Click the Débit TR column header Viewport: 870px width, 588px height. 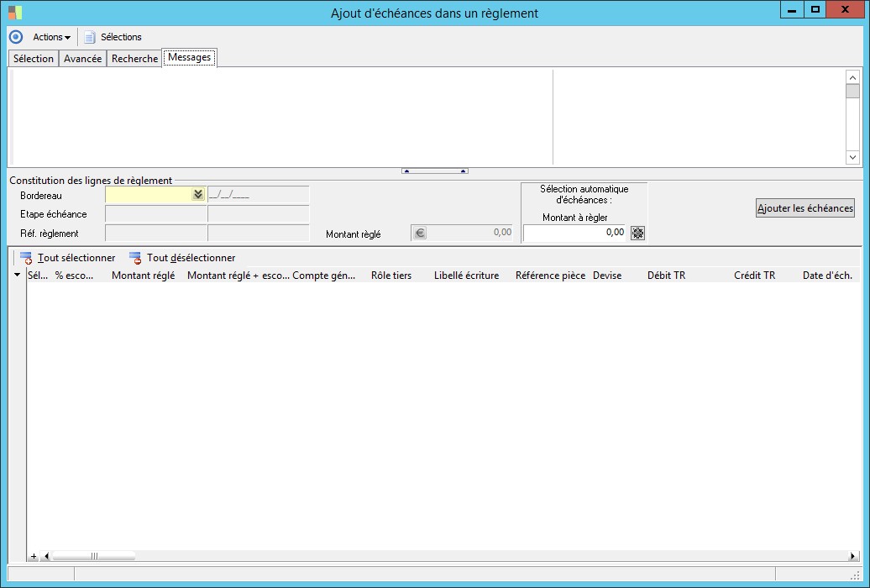tap(667, 276)
